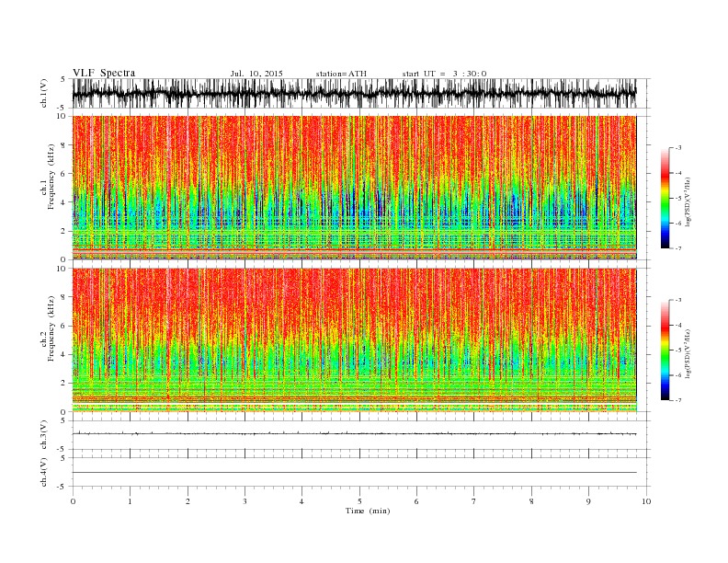
Task: Click the ch.1 Frequency (kHz) axis label
Action: tap(48, 177)
